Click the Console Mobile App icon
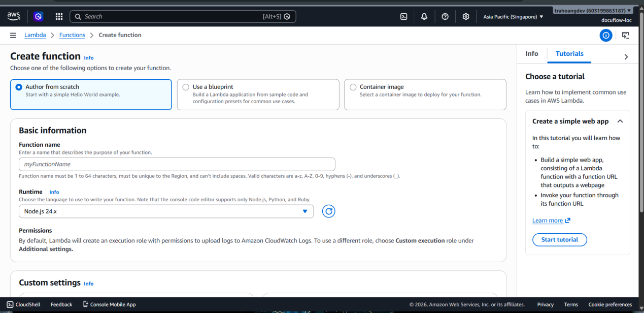Viewport: 644px width, 313px height. (85, 304)
